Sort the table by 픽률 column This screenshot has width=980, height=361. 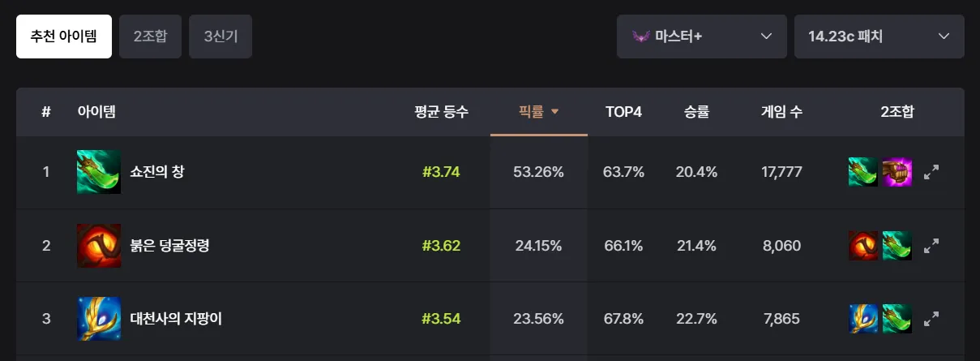click(x=539, y=112)
